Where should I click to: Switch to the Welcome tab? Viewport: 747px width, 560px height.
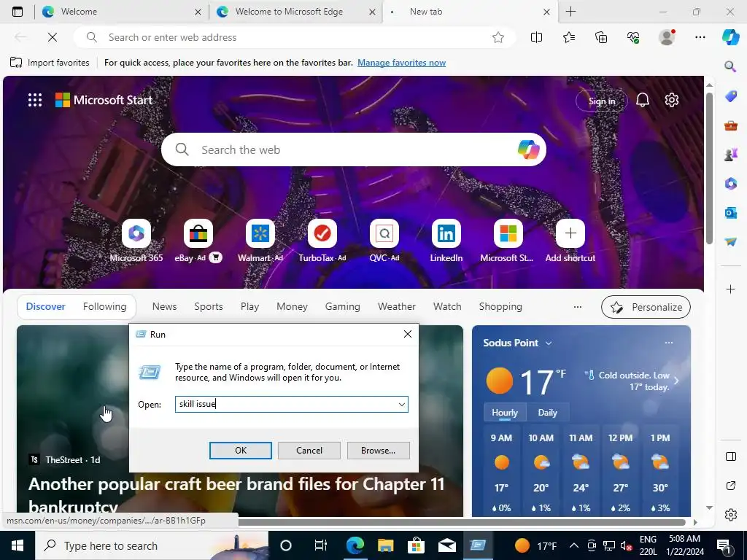[121, 12]
